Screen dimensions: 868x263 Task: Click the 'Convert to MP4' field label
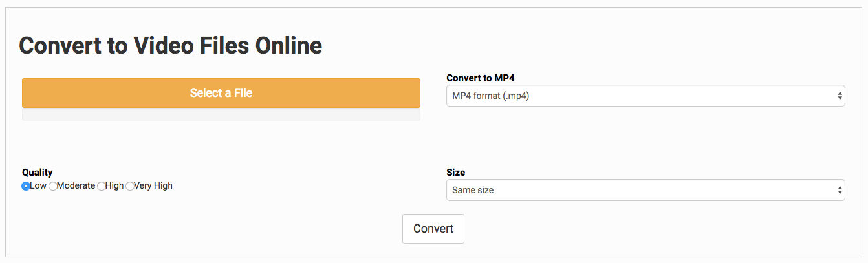[480, 78]
